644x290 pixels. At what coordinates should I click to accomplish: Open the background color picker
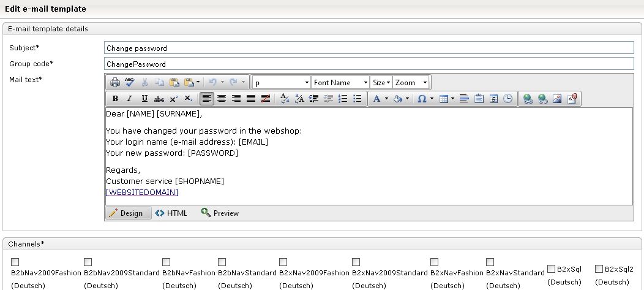click(399, 99)
